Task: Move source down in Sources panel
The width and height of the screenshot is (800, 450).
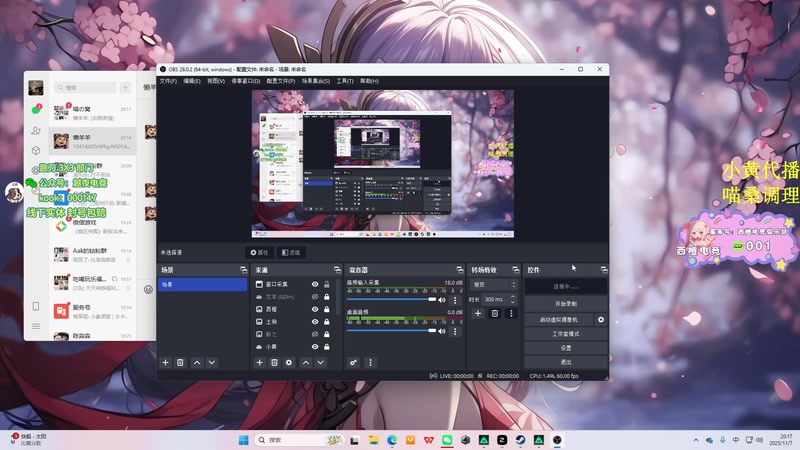Action: (x=320, y=362)
